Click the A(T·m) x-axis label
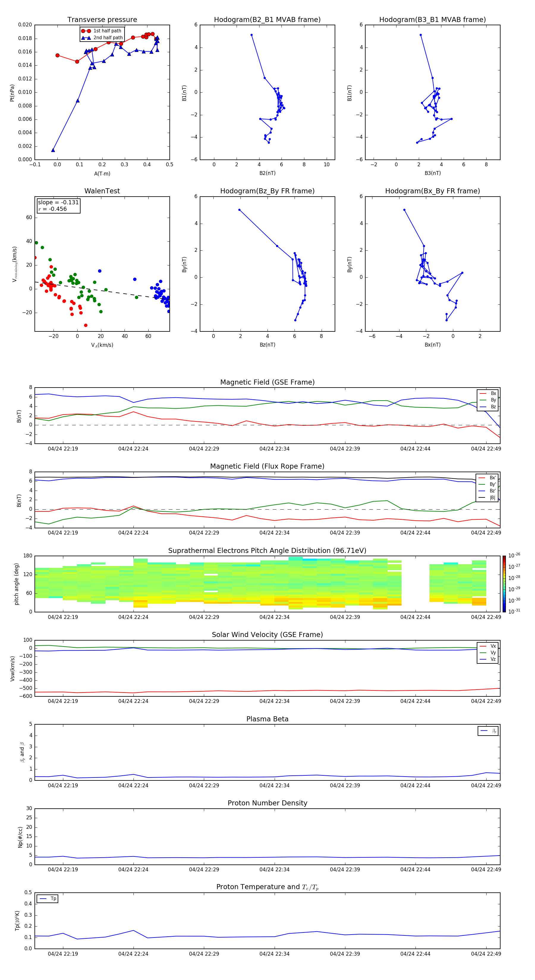Image resolution: width=535 pixels, height=980 pixels. 102,174
